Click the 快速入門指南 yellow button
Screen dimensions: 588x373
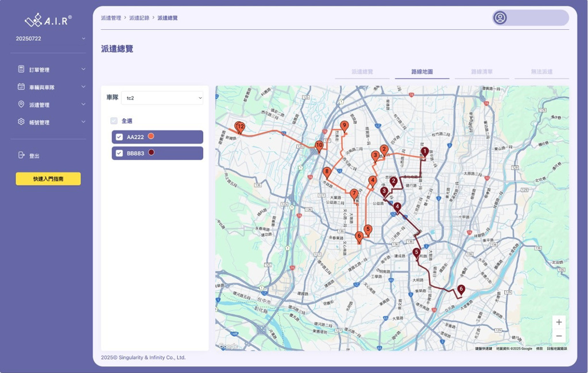tap(48, 179)
